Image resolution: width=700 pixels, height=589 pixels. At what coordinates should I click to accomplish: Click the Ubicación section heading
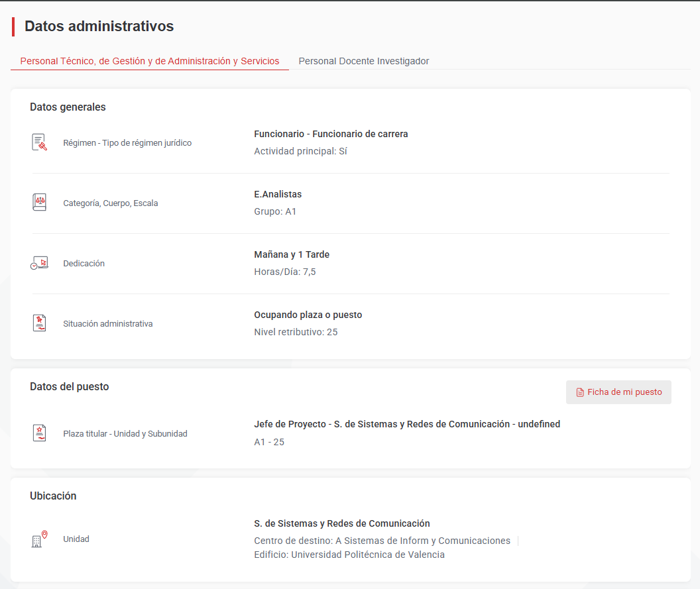[53, 496]
